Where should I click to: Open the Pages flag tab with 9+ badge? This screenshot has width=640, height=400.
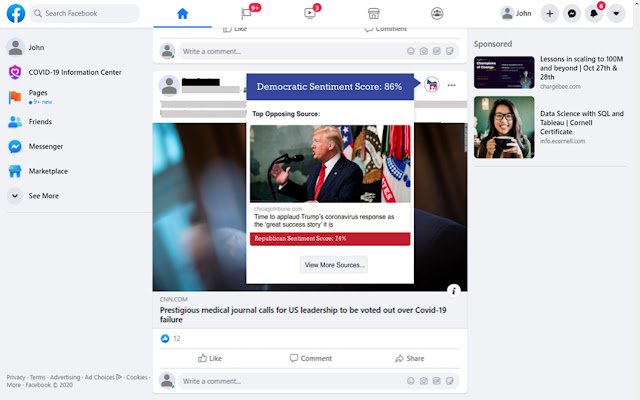246,13
